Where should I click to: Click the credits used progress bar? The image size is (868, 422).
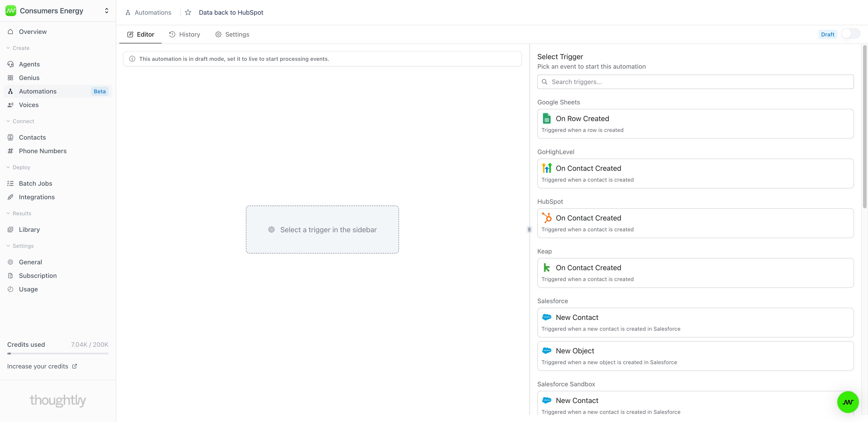point(58,354)
